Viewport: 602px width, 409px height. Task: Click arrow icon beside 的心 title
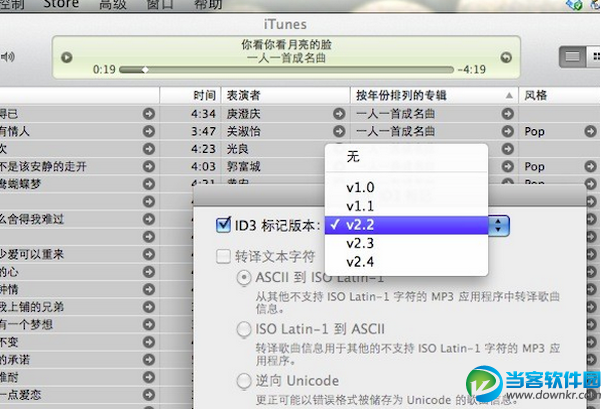[149, 272]
